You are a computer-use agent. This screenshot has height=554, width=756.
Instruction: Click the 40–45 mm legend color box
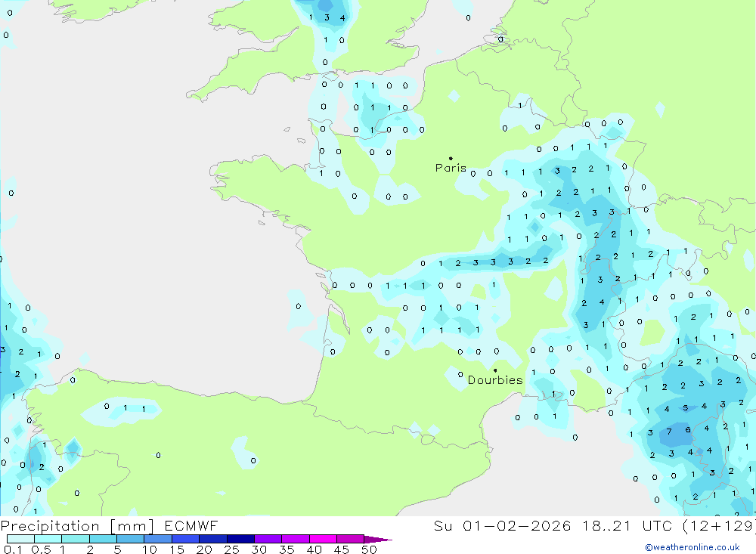(323, 539)
